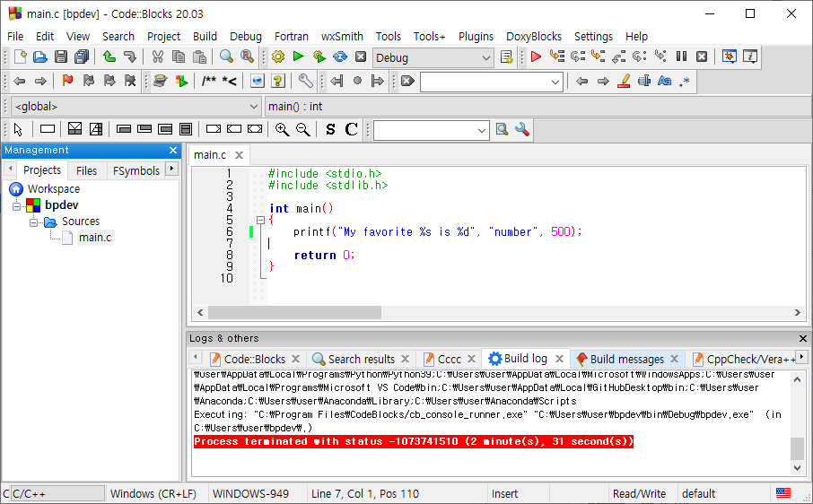Click the WINDOWS-949 encoding status

tap(250, 493)
